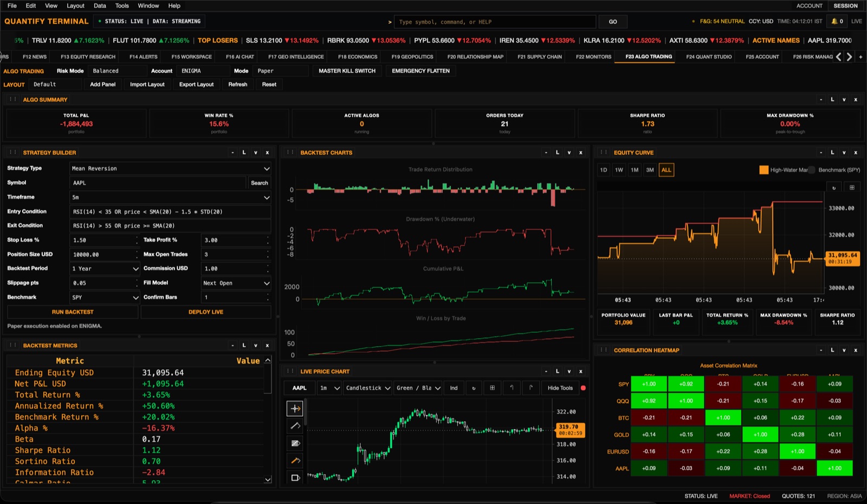Viewport: 867px width, 504px height.
Task: Select the rectangle label tool below the pencil
Action: pyautogui.click(x=295, y=477)
